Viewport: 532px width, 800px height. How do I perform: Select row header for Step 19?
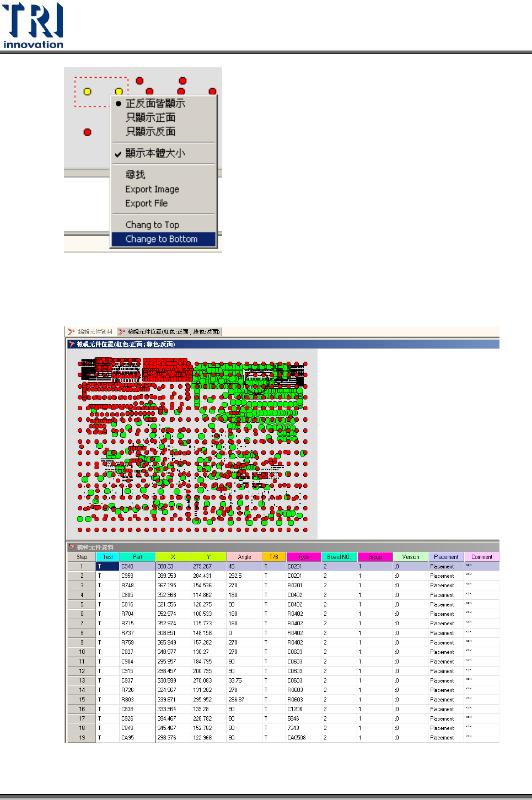click(x=82, y=738)
